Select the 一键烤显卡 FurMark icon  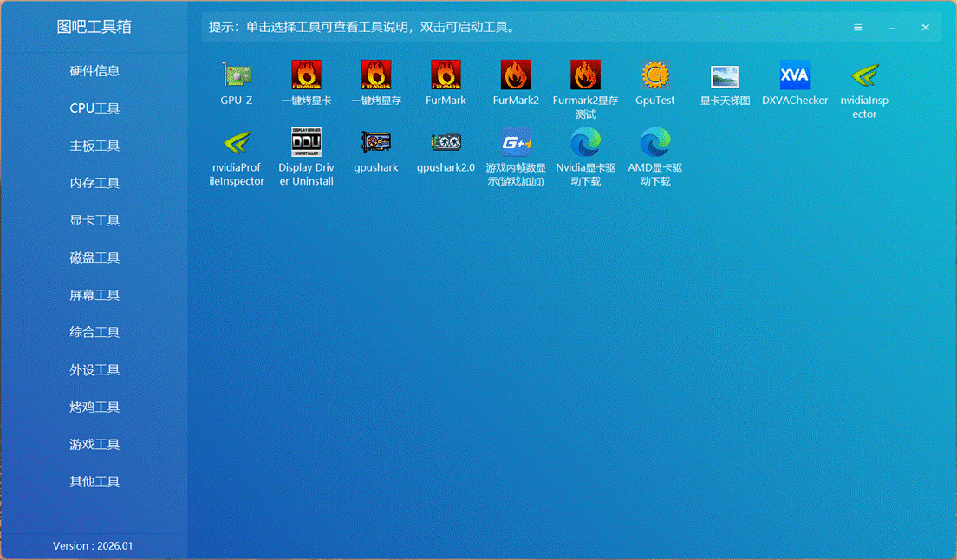point(306,75)
